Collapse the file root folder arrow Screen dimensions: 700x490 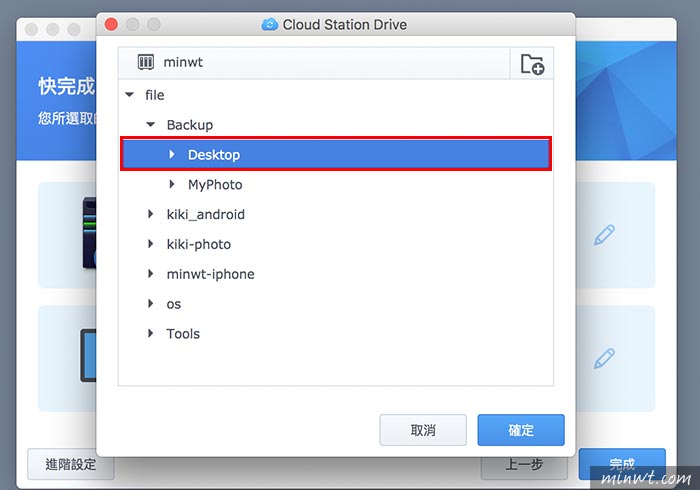pos(129,95)
